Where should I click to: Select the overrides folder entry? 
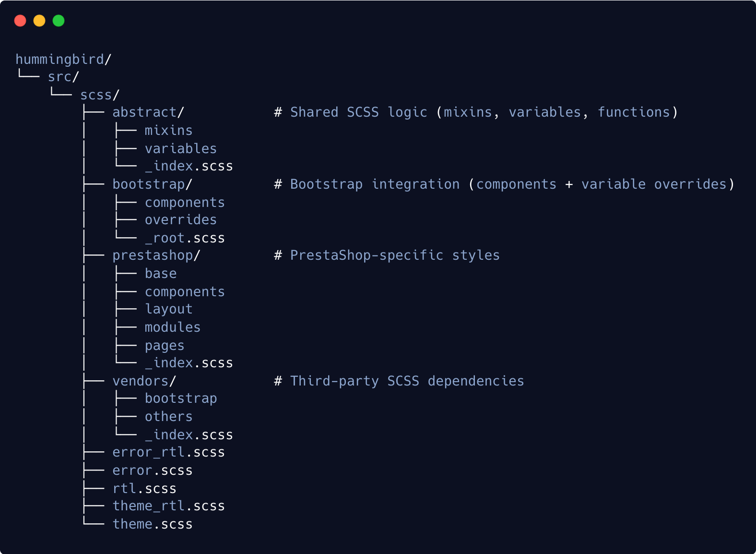click(x=180, y=220)
